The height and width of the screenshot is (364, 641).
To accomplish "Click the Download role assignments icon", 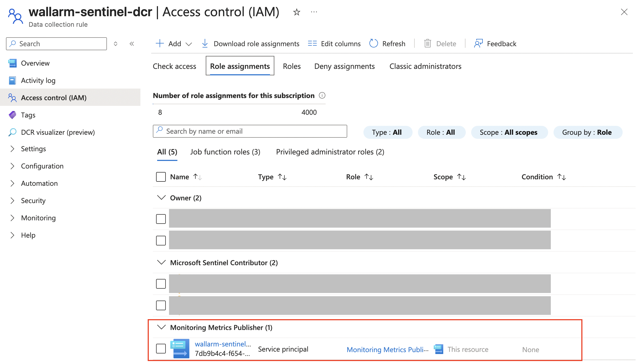I will [x=205, y=43].
